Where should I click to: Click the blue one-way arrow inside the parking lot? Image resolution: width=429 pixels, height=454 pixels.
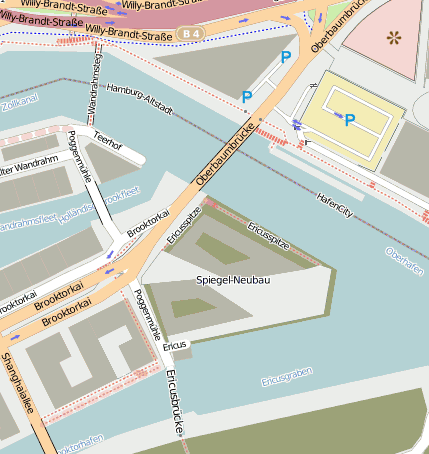pos(338,115)
